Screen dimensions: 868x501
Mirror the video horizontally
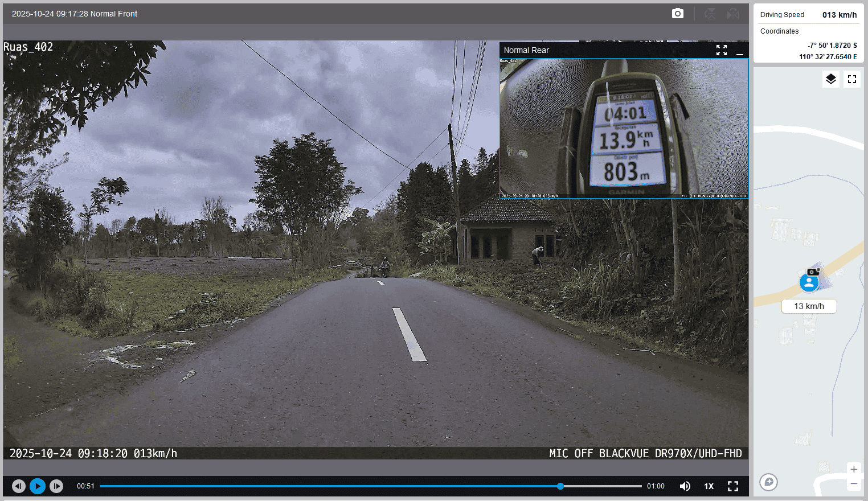tap(733, 14)
